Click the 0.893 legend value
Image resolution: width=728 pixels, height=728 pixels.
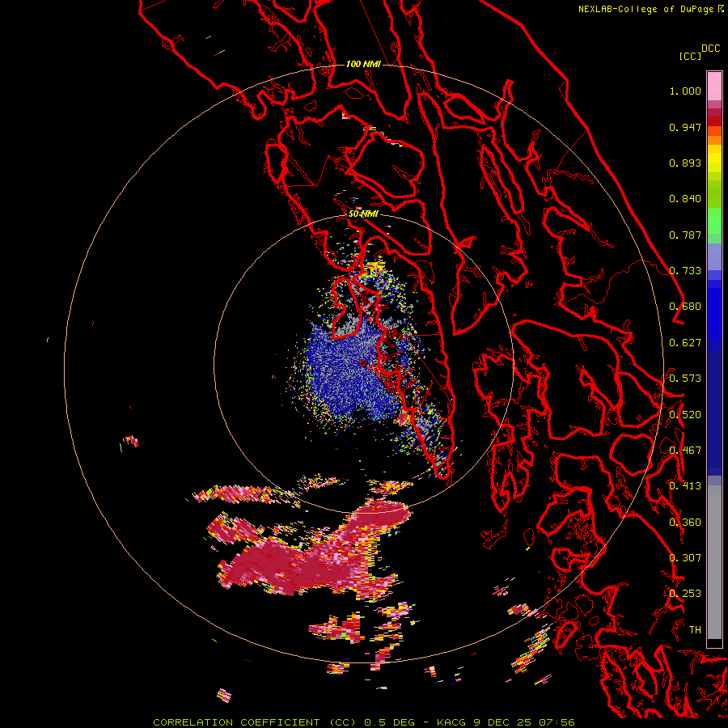point(685,163)
